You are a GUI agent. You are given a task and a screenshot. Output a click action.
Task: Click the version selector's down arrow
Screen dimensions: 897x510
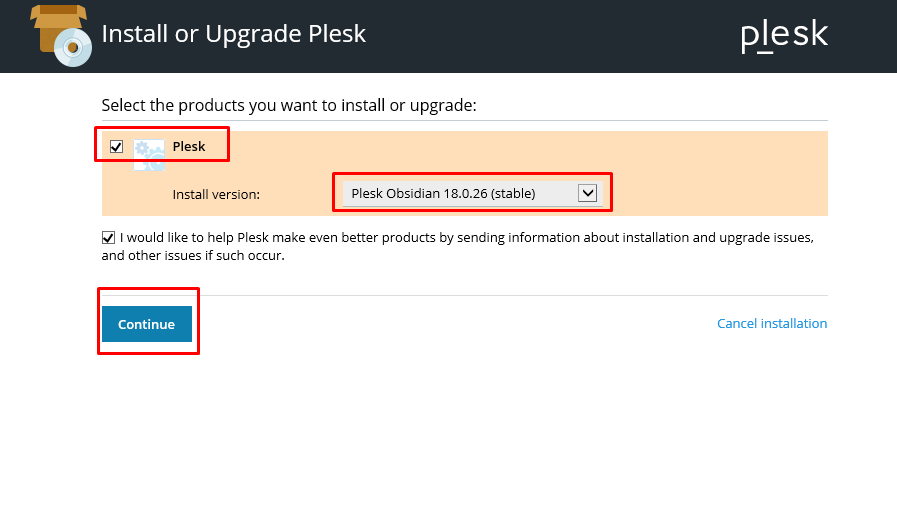click(588, 193)
